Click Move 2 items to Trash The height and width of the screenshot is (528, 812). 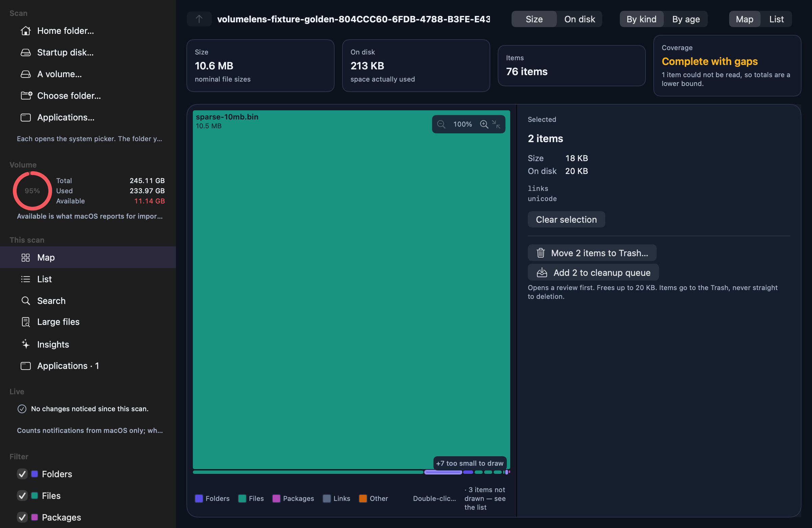point(592,253)
